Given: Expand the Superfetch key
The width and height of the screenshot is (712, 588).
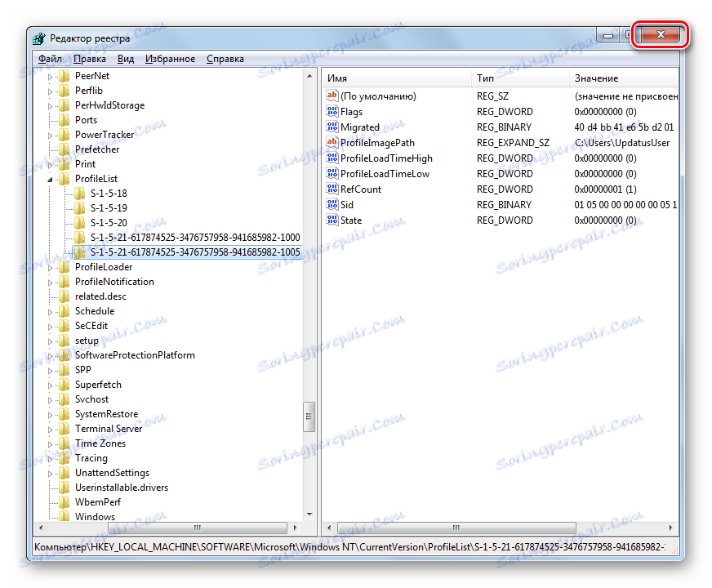Looking at the screenshot, I should point(50,385).
